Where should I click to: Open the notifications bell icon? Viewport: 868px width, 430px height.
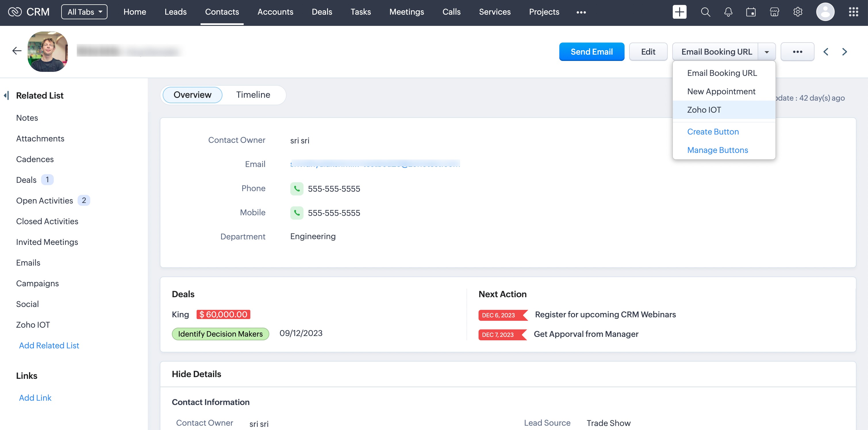tap(728, 12)
